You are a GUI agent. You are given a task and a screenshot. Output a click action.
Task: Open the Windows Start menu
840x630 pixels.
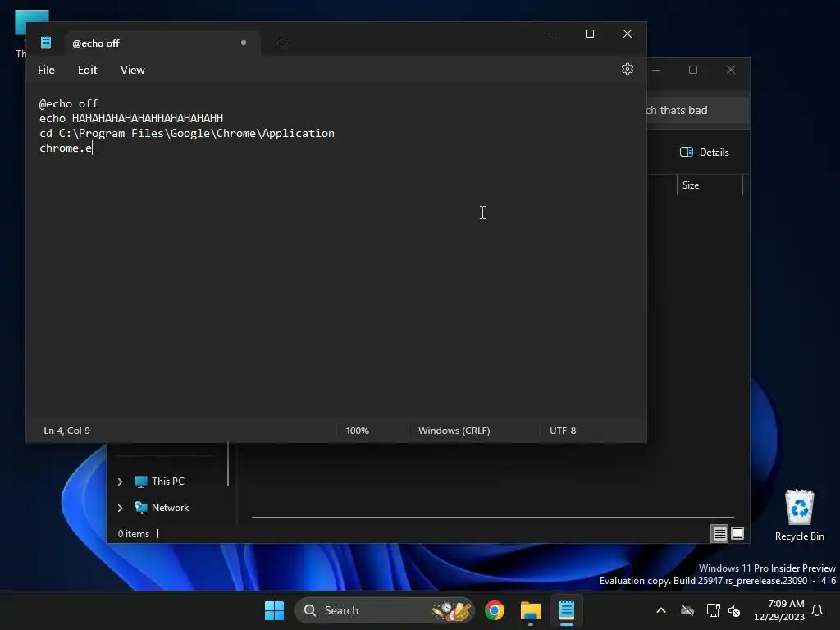click(x=274, y=610)
